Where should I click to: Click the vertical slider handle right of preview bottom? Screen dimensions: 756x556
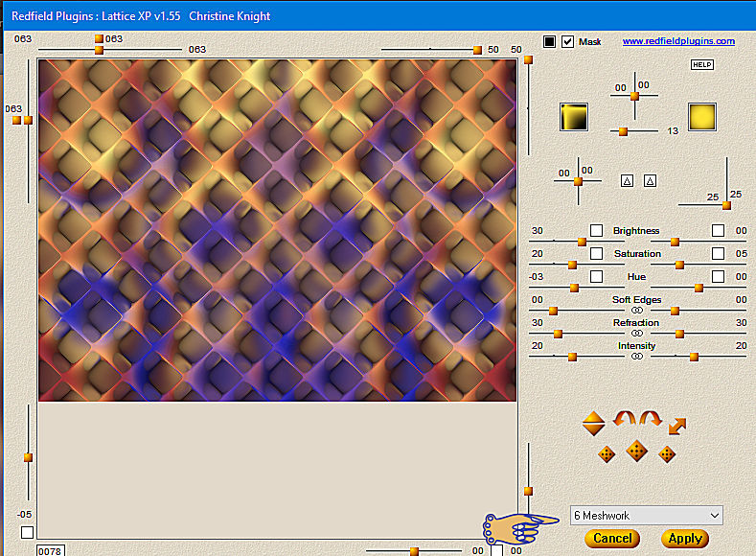528,491
